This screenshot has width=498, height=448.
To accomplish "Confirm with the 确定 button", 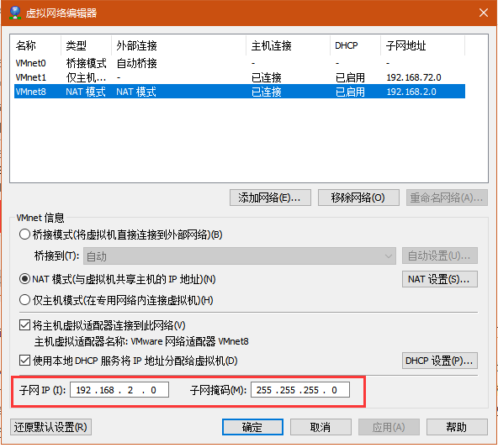I will click(252, 427).
